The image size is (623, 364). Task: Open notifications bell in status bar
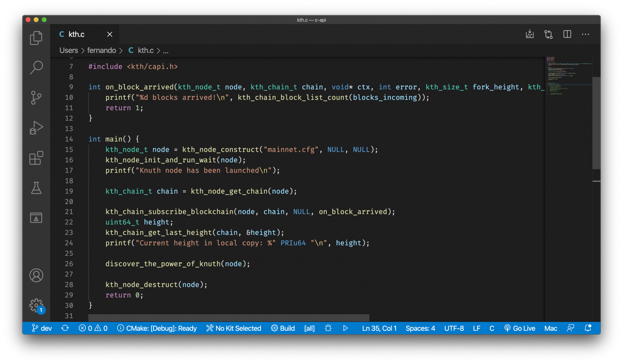tap(588, 328)
